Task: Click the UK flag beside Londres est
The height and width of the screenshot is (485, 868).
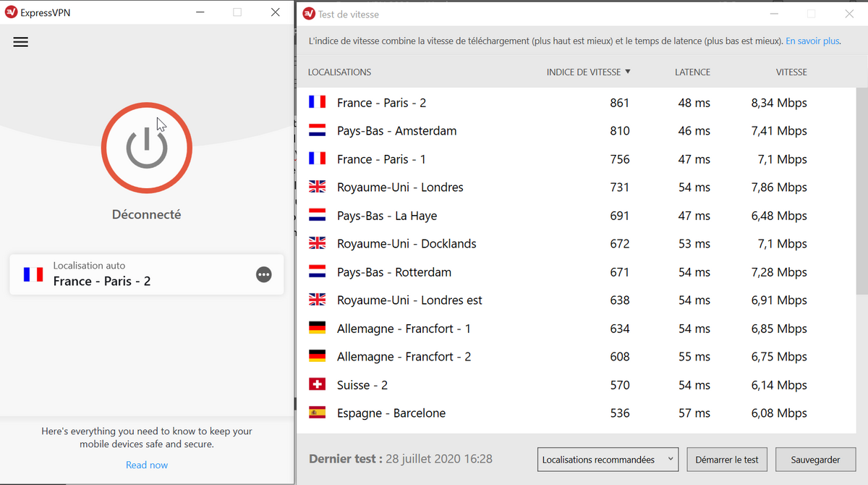Action: point(317,300)
